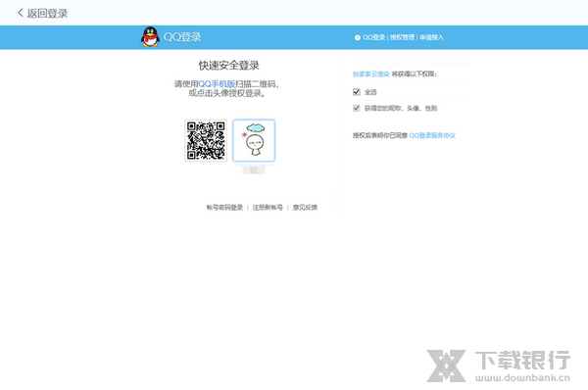
Task: Go back via 返回登录 arrow
Action: pyautogui.click(x=21, y=13)
